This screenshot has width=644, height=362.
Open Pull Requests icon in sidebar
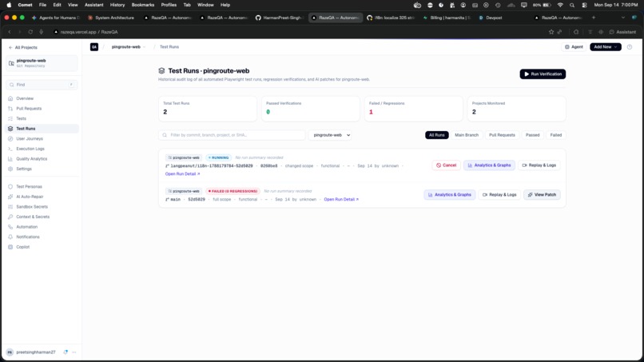coord(10,109)
